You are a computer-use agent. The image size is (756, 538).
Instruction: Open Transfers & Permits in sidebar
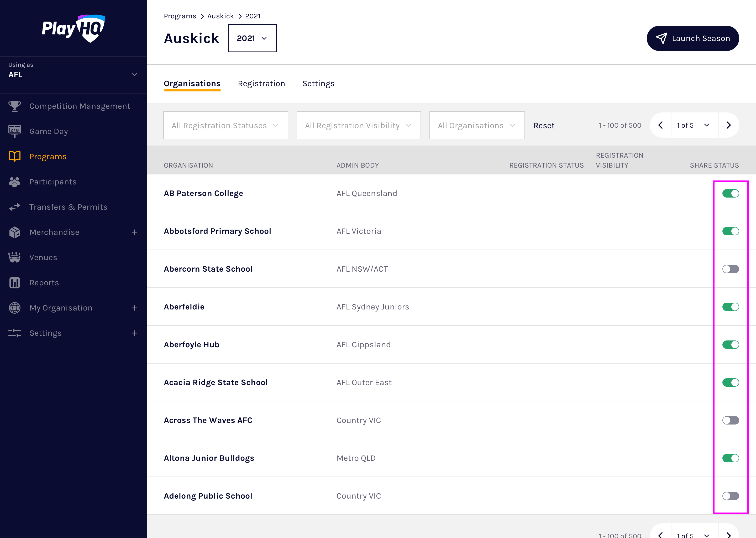[x=73, y=207]
